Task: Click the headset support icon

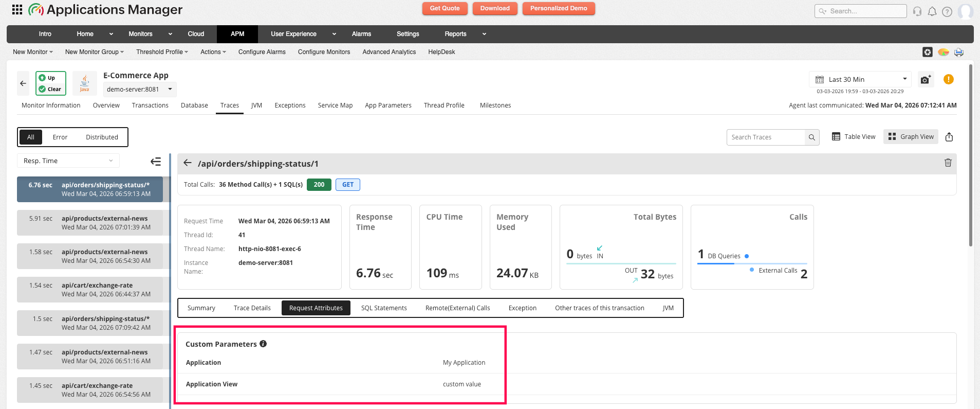Action: pos(917,11)
